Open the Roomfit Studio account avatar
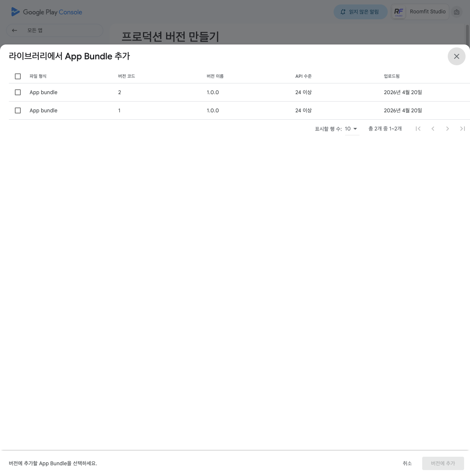The image size is (470, 476). point(399,12)
